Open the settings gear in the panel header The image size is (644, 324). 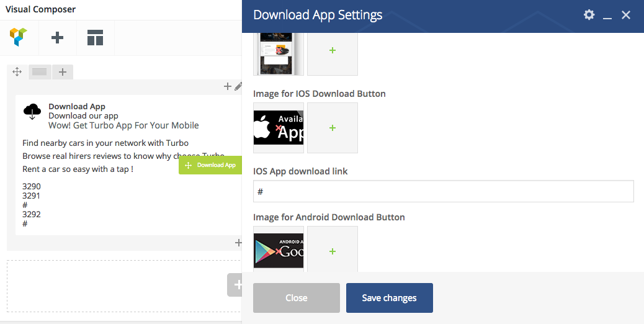(x=589, y=15)
